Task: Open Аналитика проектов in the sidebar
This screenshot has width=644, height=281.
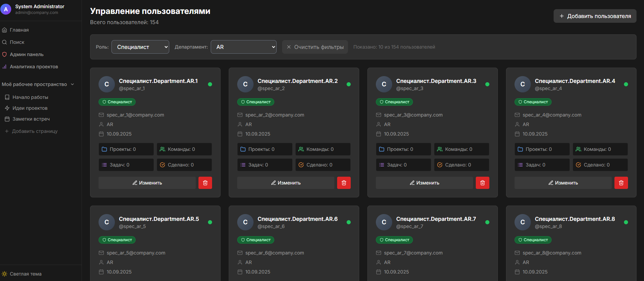Action: pyautogui.click(x=34, y=67)
